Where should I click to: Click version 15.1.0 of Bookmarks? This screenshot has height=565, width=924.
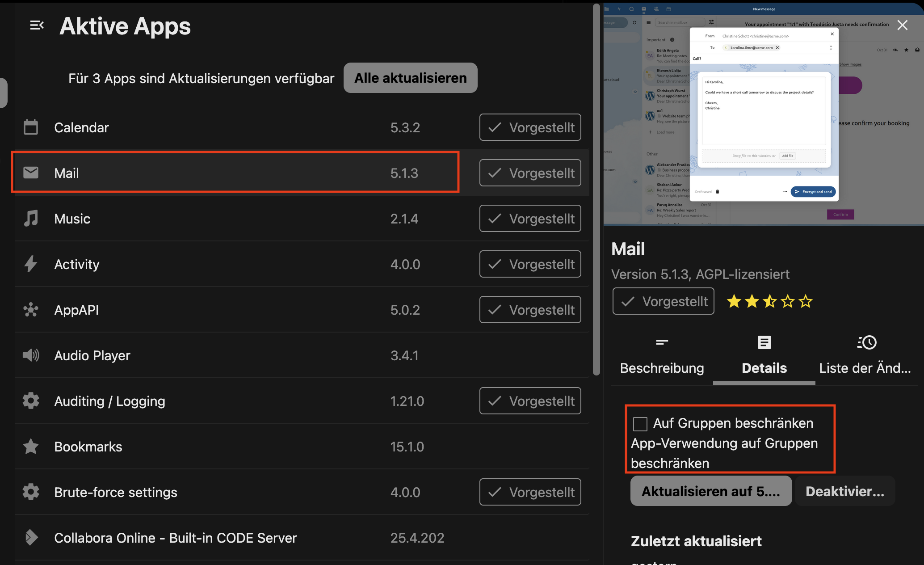(407, 447)
